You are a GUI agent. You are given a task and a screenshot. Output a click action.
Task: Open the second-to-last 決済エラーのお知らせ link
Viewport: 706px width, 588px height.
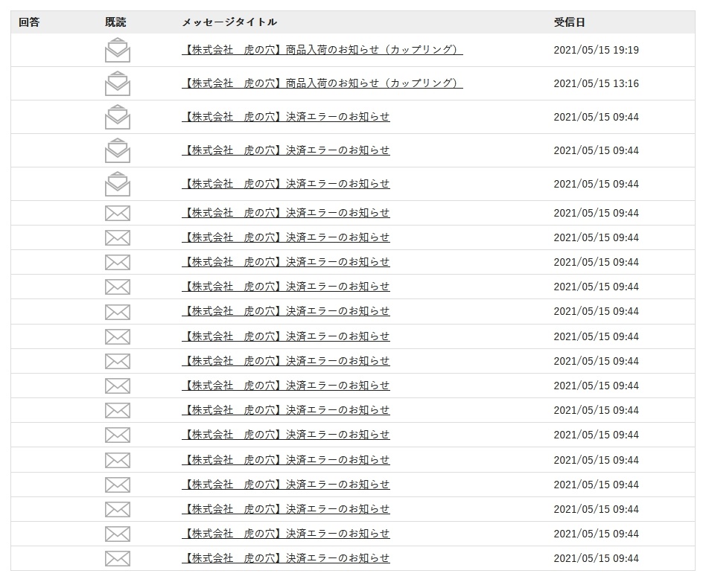(286, 534)
